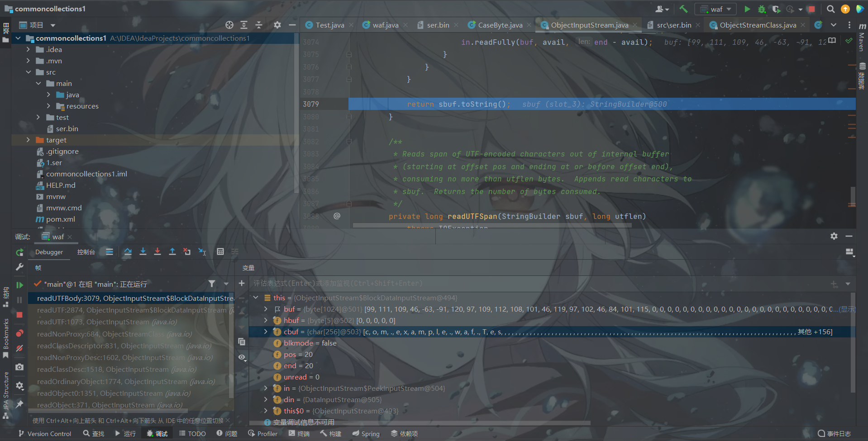Click the green Run button in the top toolbar
The height and width of the screenshot is (441, 868).
[x=747, y=9]
